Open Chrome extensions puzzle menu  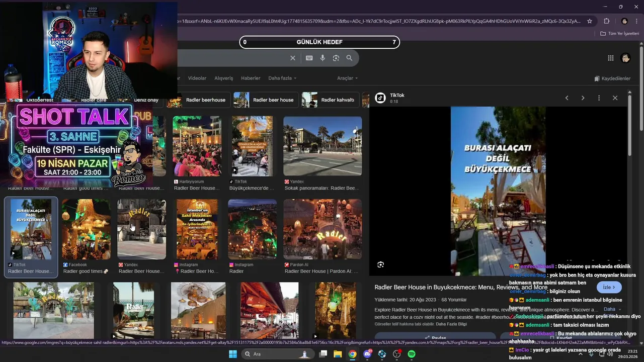coord(606,21)
